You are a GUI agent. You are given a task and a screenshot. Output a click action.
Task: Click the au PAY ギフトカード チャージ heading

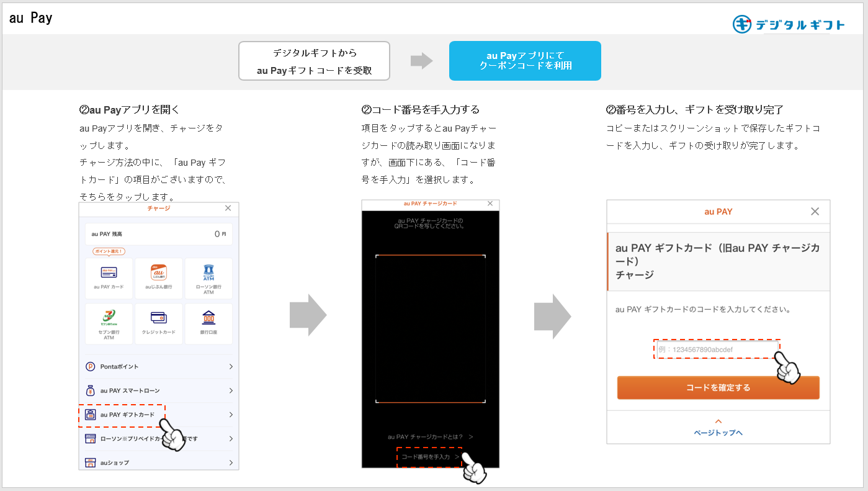[x=718, y=261]
